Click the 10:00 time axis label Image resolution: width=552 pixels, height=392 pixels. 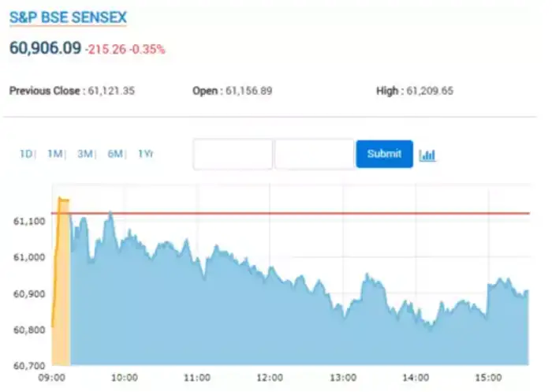point(125,378)
